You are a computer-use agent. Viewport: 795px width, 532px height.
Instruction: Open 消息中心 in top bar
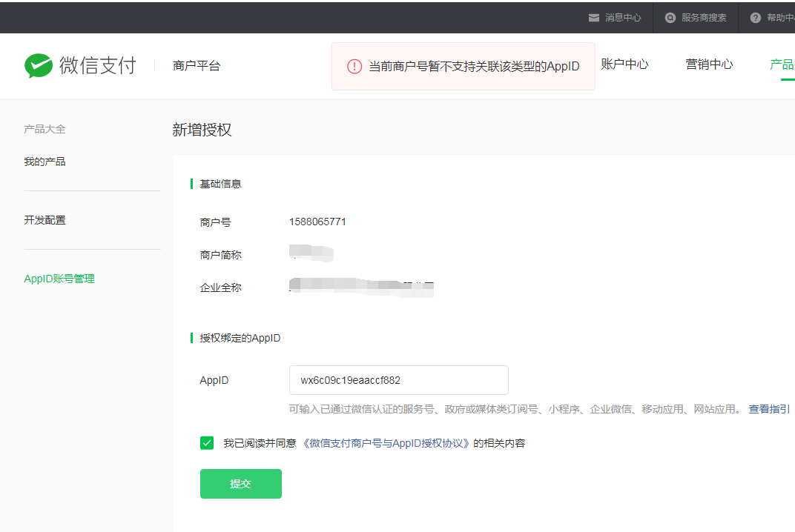(x=623, y=18)
